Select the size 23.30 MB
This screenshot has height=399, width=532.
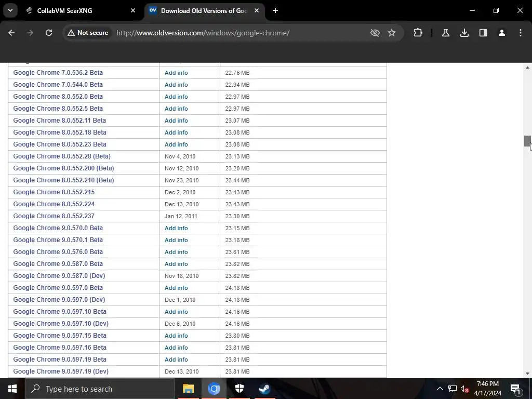coord(237,216)
